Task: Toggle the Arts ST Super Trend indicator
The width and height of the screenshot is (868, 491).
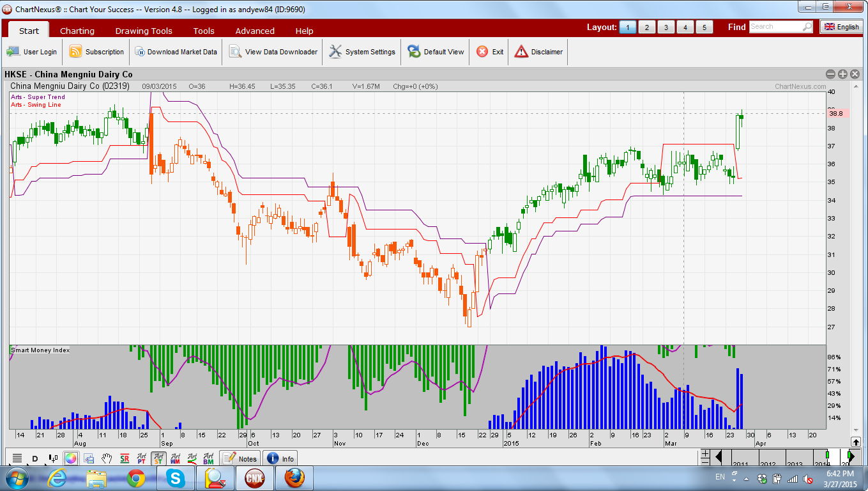Action: coord(158,458)
